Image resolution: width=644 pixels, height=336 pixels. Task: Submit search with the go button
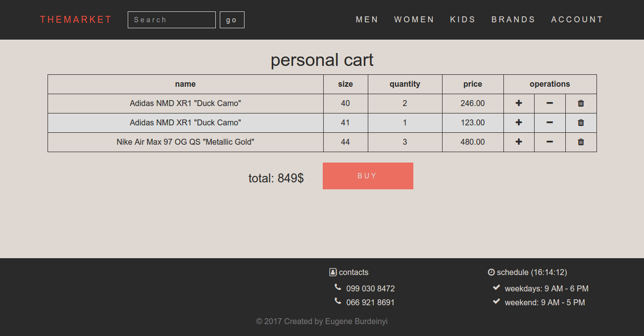tap(232, 20)
